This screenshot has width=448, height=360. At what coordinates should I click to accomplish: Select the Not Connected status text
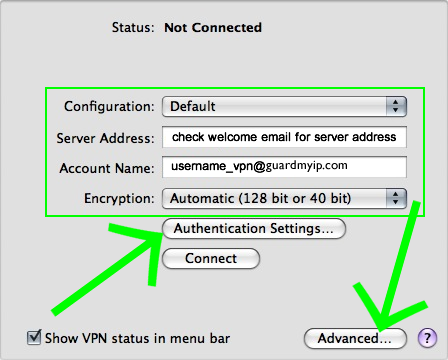pyautogui.click(x=213, y=27)
